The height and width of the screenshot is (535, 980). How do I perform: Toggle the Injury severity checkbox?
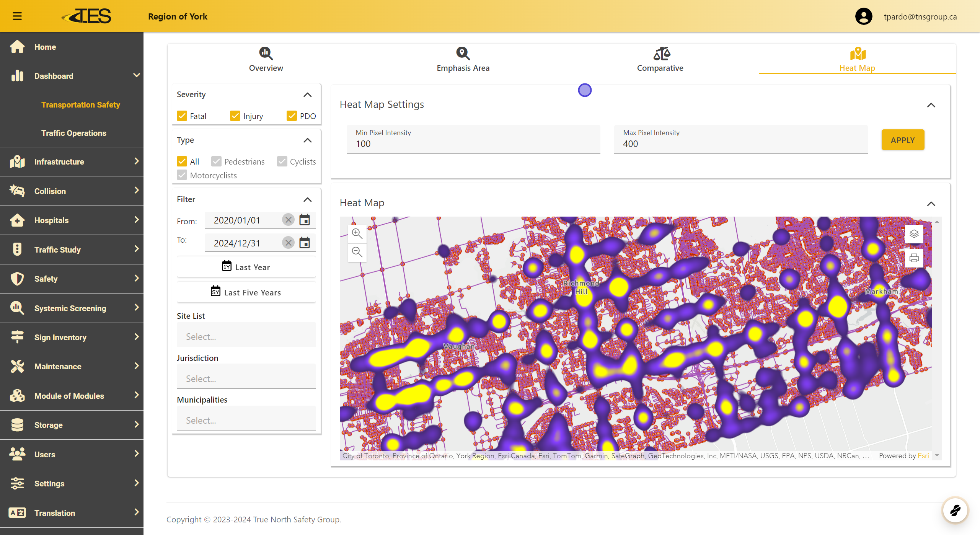(235, 116)
